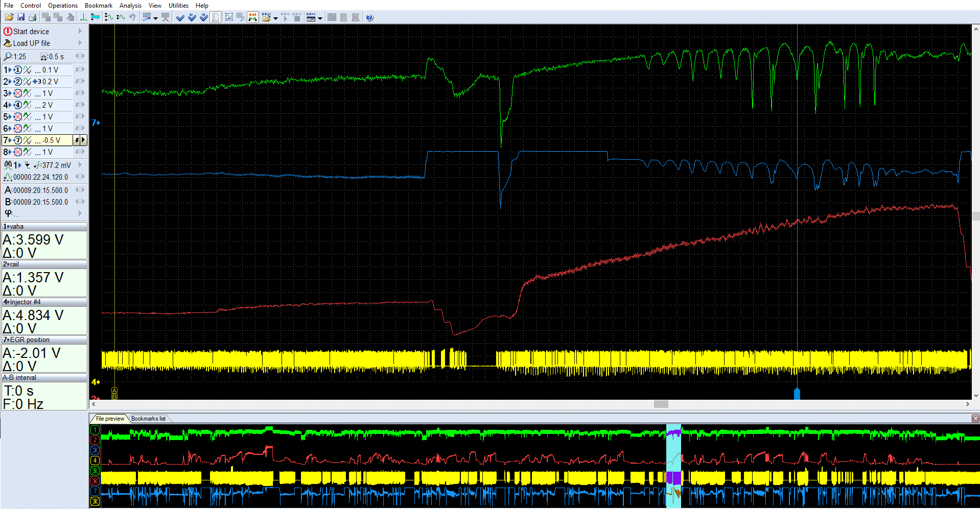
Task: Toggle channel 2 enable icon
Action: [17, 82]
